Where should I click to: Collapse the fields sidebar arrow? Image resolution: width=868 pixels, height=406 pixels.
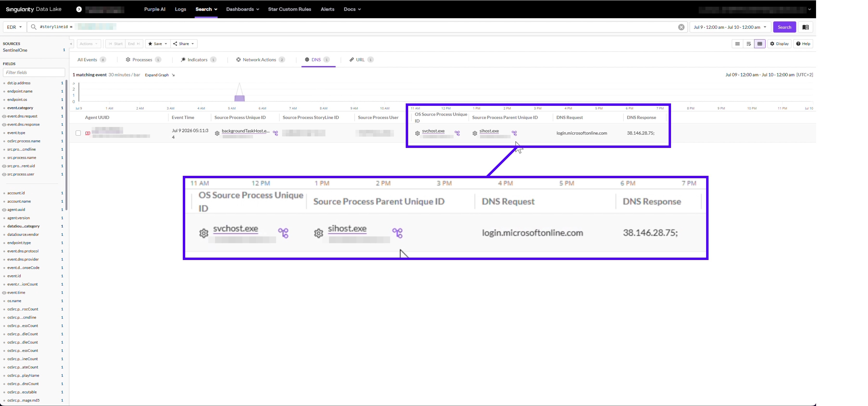[71, 44]
